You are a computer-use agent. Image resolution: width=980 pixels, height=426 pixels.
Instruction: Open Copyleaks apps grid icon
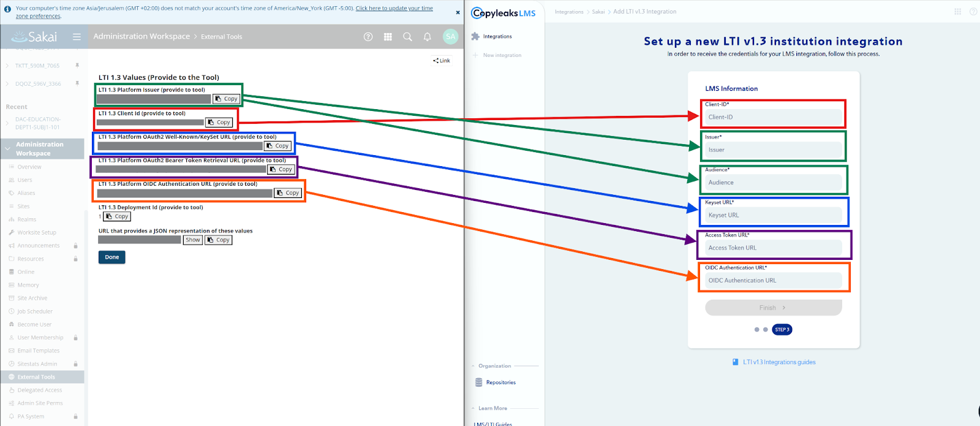coord(958,12)
